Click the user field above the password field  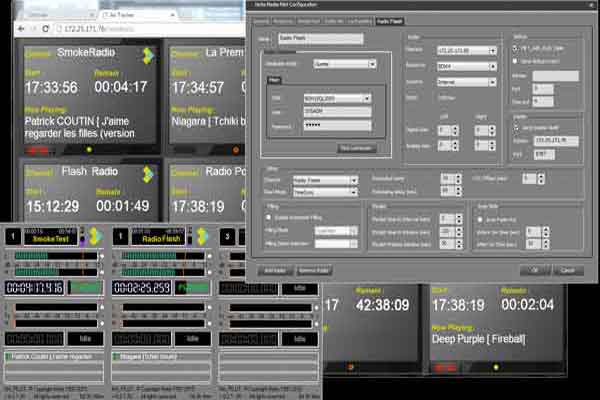[x=337, y=112]
